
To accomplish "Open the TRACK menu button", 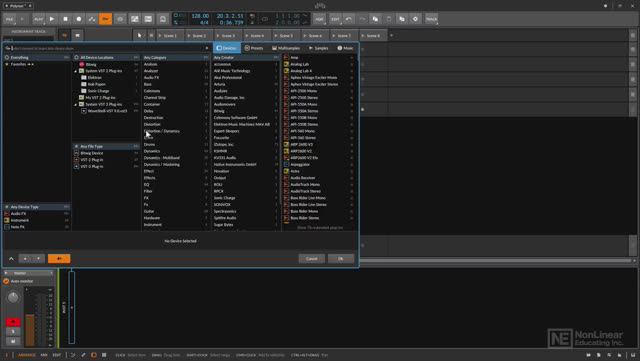I will (x=431, y=19).
